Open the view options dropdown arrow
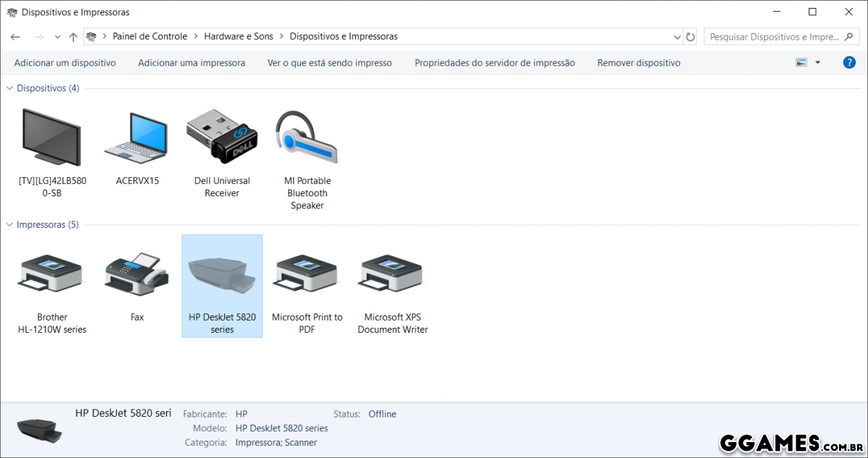This screenshot has height=458, width=868. click(818, 63)
